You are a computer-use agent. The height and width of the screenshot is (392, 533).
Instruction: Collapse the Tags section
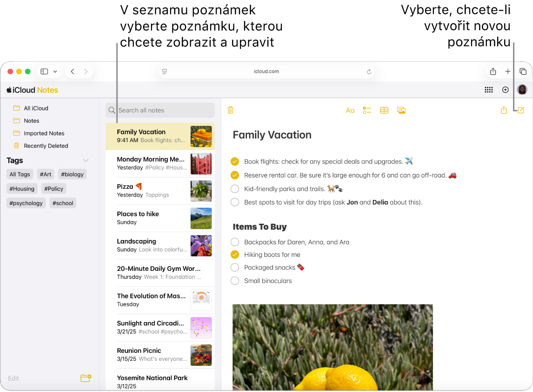(86, 160)
